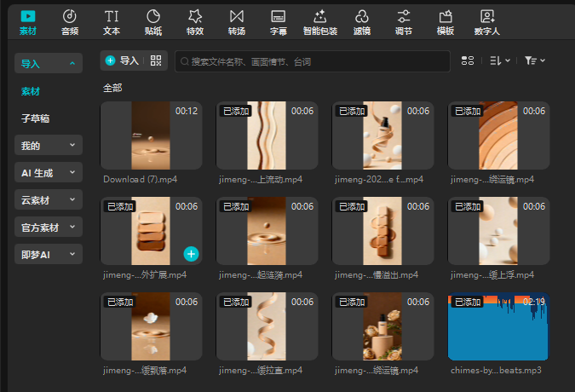The image size is (575, 392).
Task: Switch to the 子草稿 sub-draft tab
Action: (x=37, y=118)
